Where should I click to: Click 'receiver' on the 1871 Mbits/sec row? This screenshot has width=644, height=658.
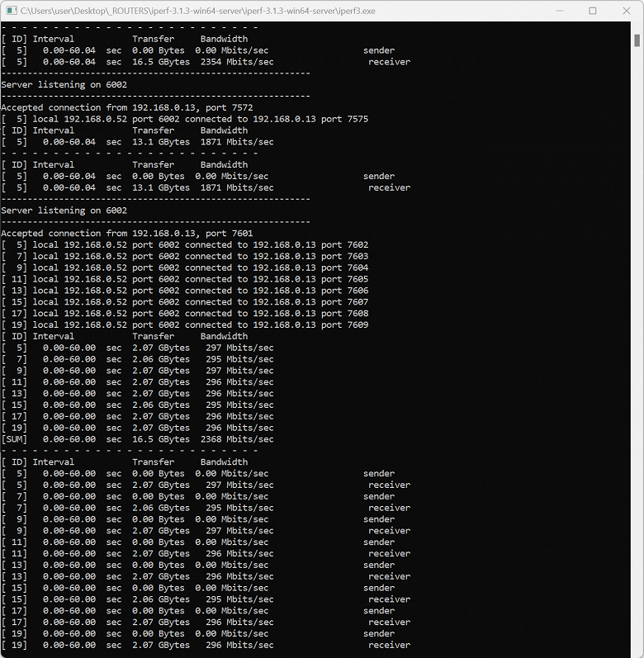[390, 187]
